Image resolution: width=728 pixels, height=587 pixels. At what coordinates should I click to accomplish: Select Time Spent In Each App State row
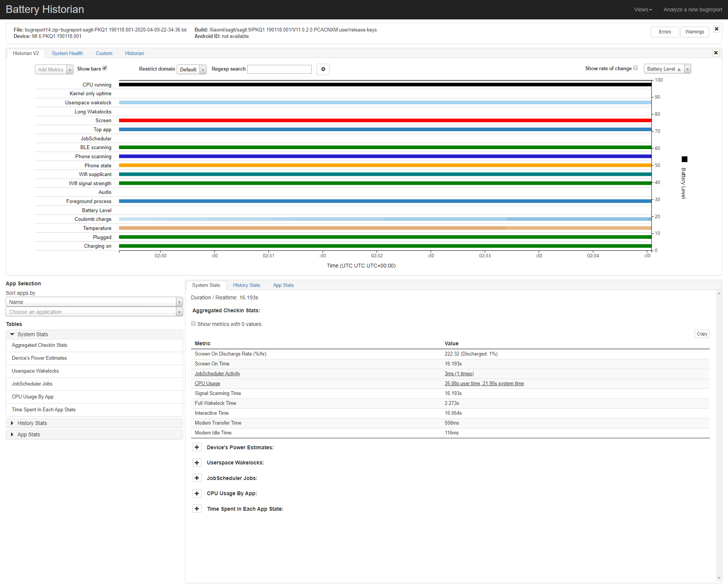coord(94,410)
